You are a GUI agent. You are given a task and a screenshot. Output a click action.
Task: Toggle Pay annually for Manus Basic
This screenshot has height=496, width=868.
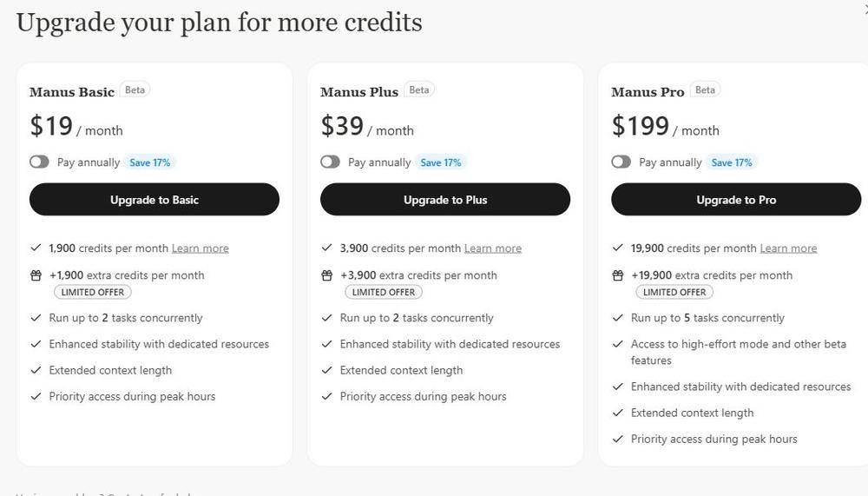tap(39, 162)
